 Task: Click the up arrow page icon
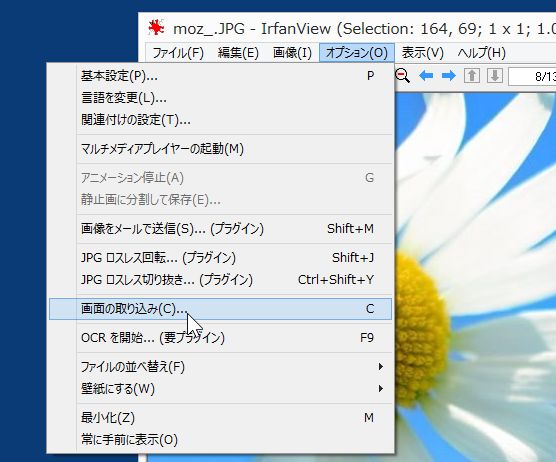click(x=472, y=76)
